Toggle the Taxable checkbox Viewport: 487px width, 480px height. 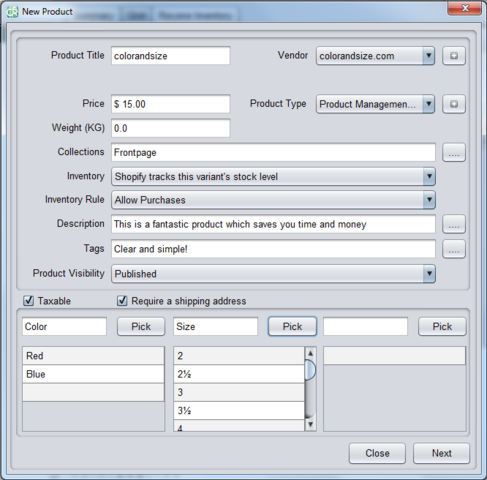pyautogui.click(x=29, y=301)
